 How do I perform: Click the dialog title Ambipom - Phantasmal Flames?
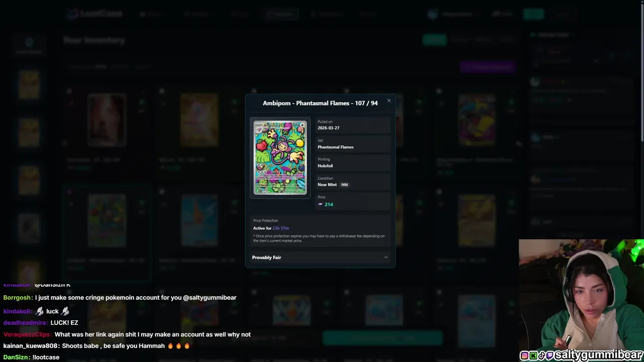pyautogui.click(x=320, y=103)
